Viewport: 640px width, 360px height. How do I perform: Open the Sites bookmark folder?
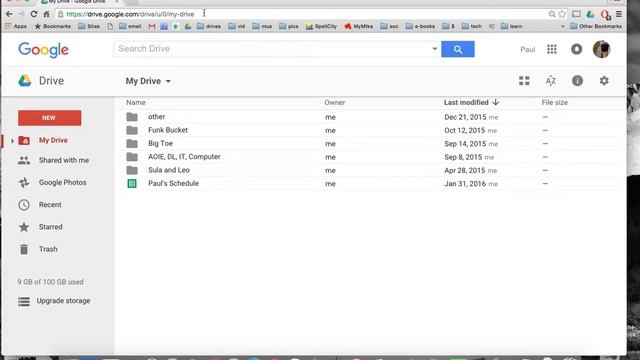pyautogui.click(x=89, y=27)
